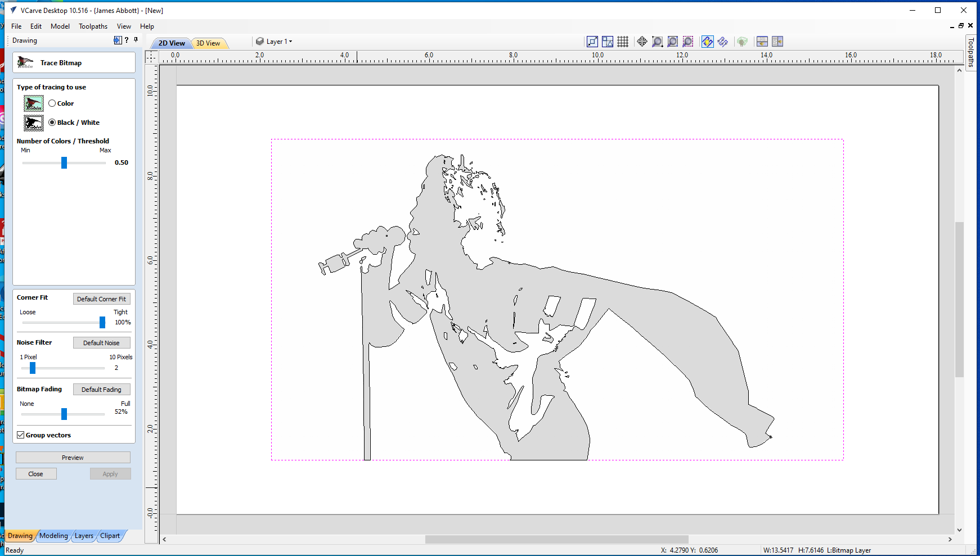This screenshot has height=556, width=980.
Task: Click the inner document restore button
Action: point(961,26)
